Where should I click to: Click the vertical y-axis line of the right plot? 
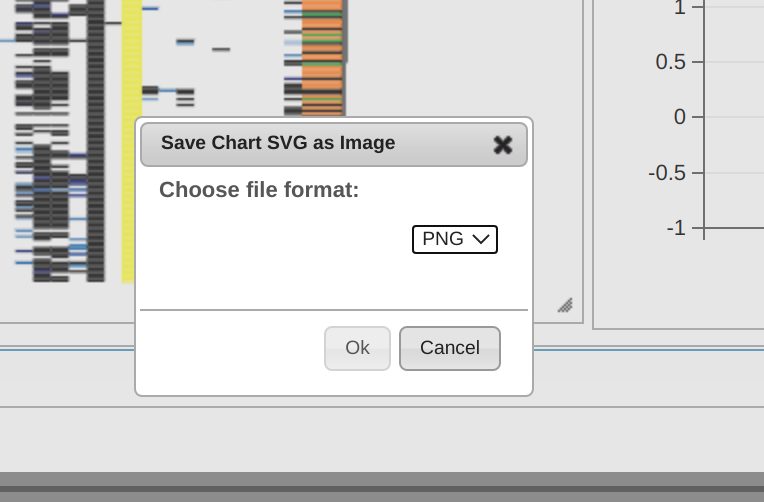click(x=704, y=119)
